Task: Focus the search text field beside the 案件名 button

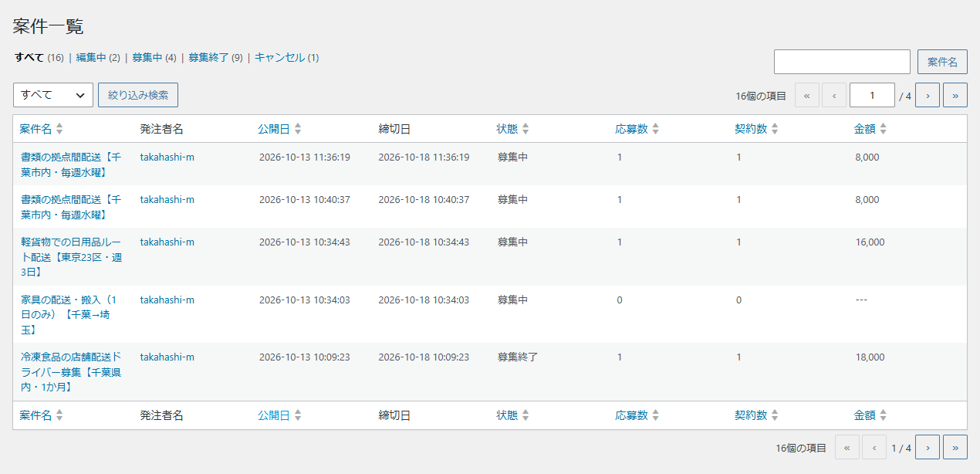Action: (842, 62)
